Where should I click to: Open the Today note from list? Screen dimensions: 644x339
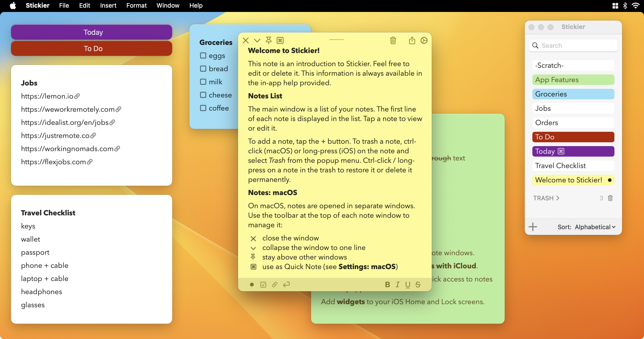click(x=573, y=151)
